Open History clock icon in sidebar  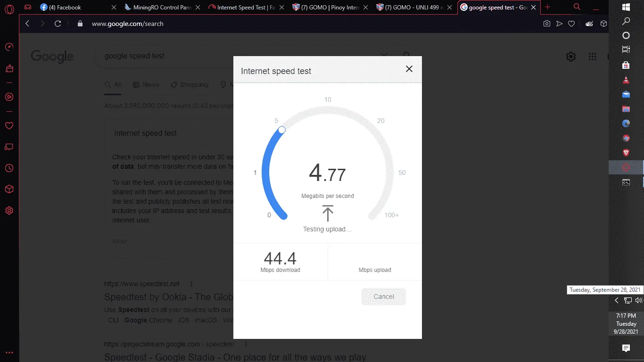click(x=9, y=168)
